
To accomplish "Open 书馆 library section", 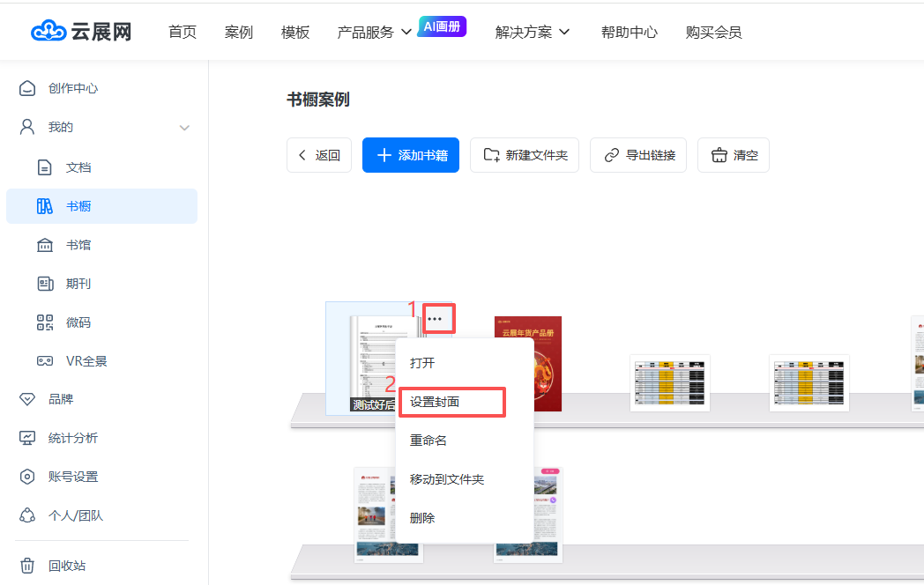I will point(78,245).
